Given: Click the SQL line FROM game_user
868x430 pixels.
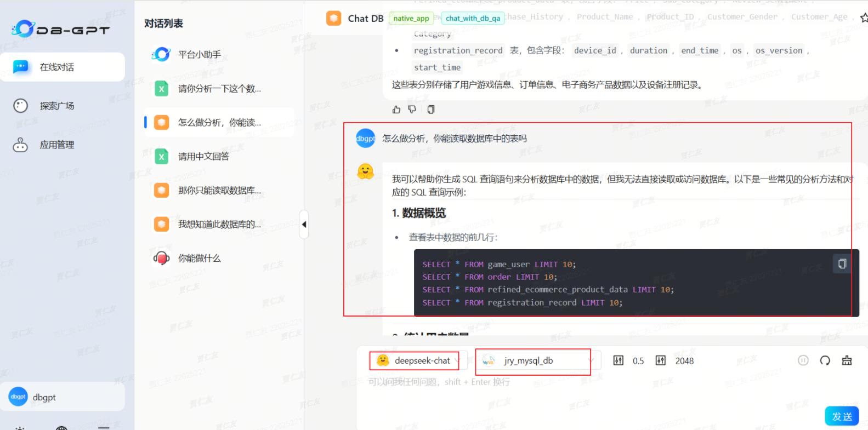Looking at the screenshot, I should point(499,265).
